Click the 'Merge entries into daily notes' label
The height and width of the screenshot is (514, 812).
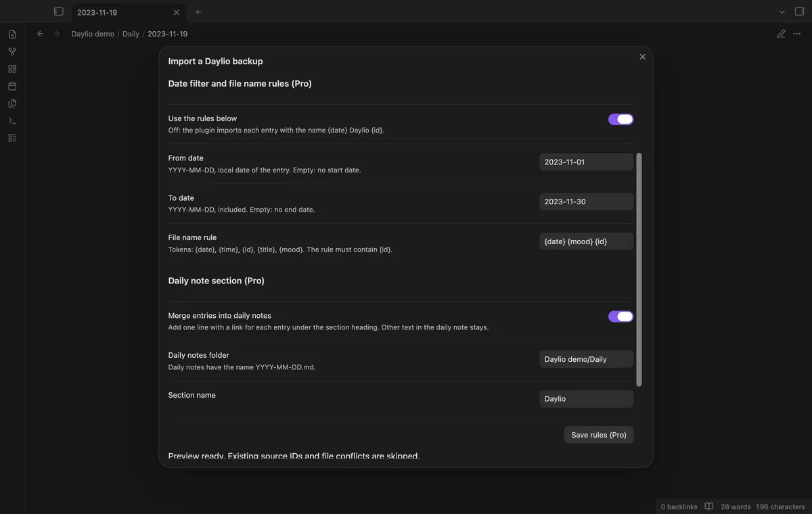point(219,316)
